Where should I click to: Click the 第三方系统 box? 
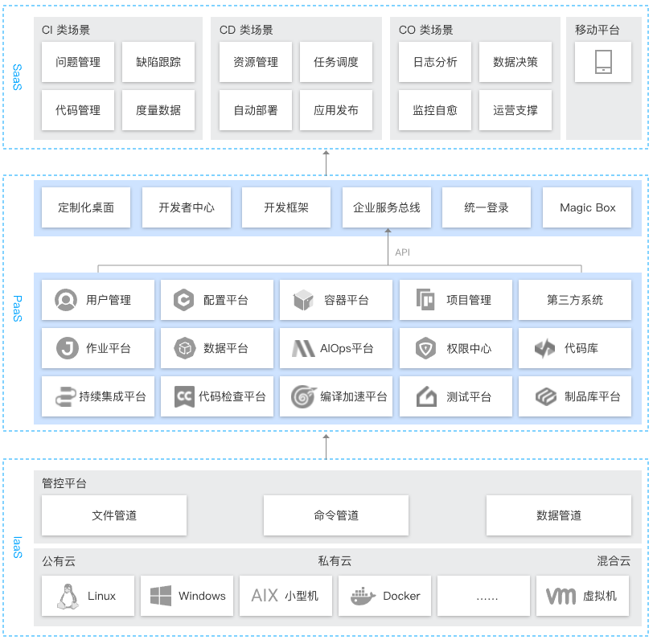click(575, 300)
